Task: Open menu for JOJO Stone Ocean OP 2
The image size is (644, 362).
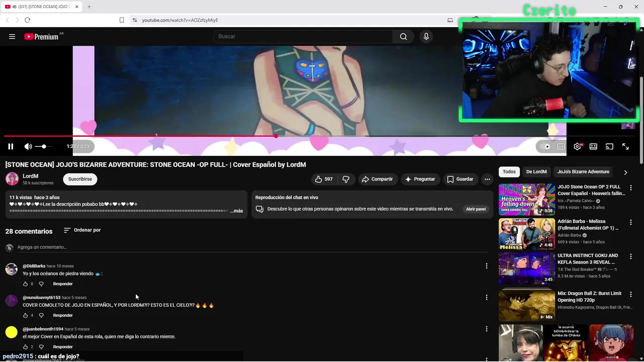Action: tap(631, 188)
